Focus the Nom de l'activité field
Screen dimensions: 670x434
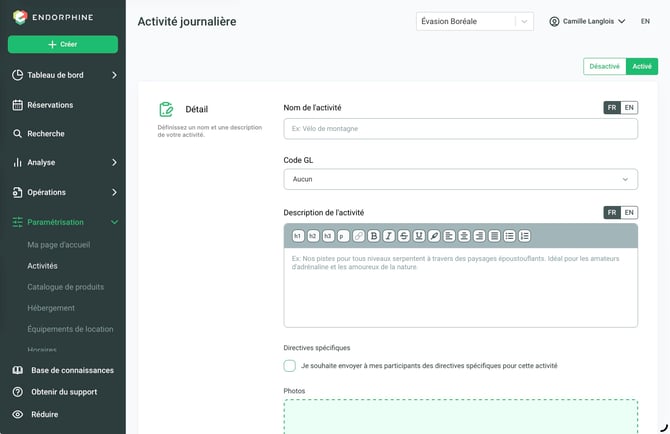(x=460, y=129)
